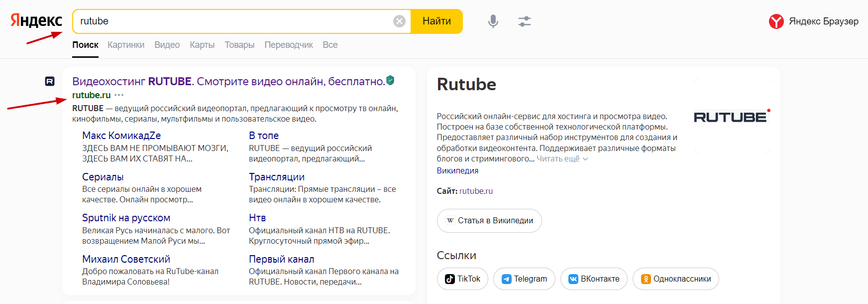868x304 pixels.
Task: Click the Яндекс Браузер text link
Action: click(824, 21)
